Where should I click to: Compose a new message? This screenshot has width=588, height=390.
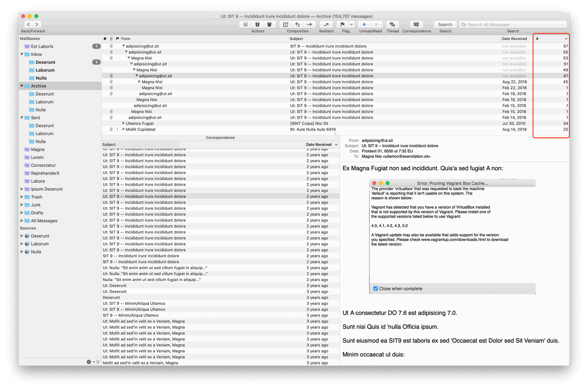point(285,24)
